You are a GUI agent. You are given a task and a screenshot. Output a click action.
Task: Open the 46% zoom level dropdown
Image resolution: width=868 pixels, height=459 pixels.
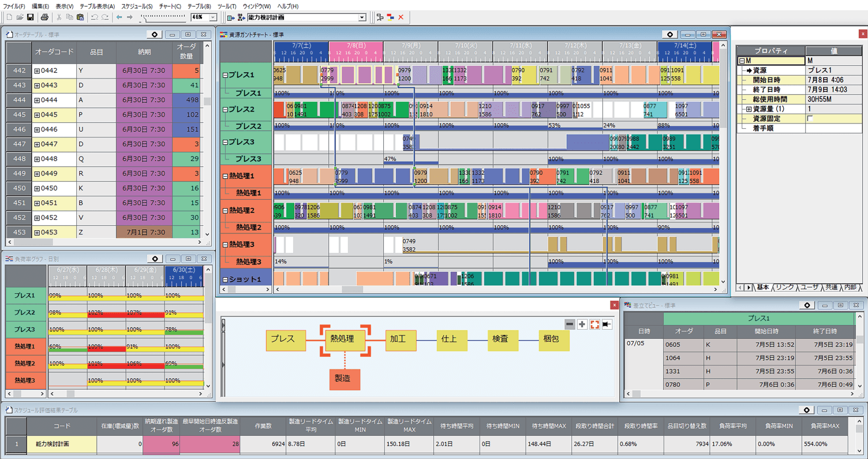pyautogui.click(x=213, y=17)
